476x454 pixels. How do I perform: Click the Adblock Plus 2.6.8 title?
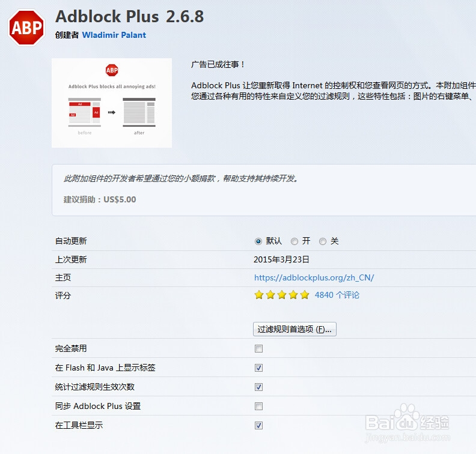point(130,16)
